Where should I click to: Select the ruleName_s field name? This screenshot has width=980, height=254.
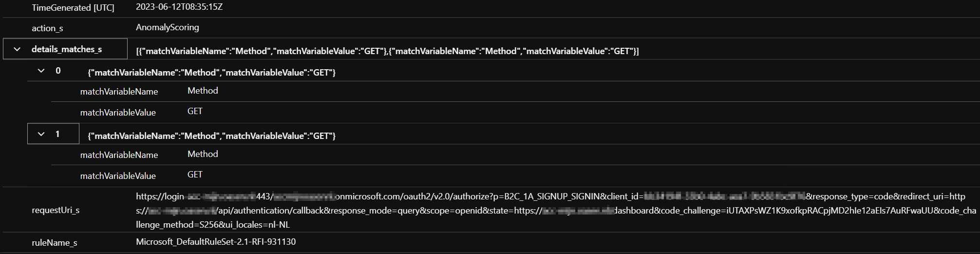tap(55, 243)
